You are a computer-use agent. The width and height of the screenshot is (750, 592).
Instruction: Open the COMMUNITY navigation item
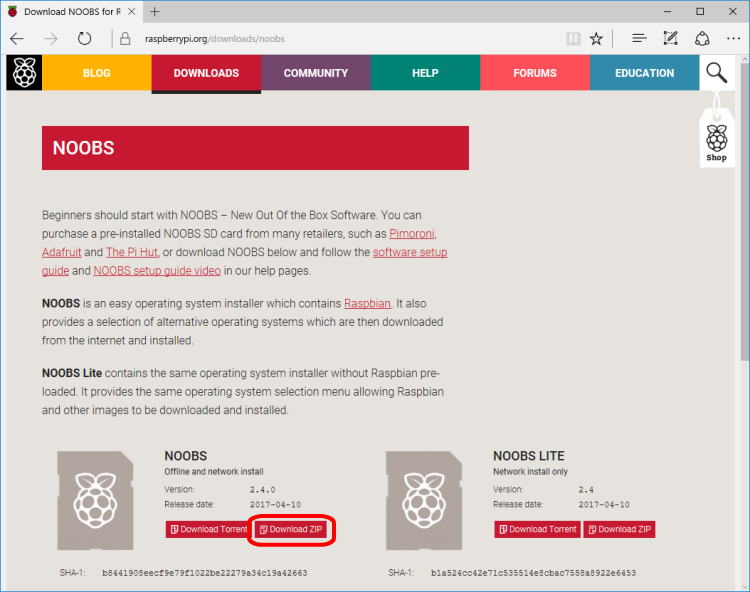316,73
